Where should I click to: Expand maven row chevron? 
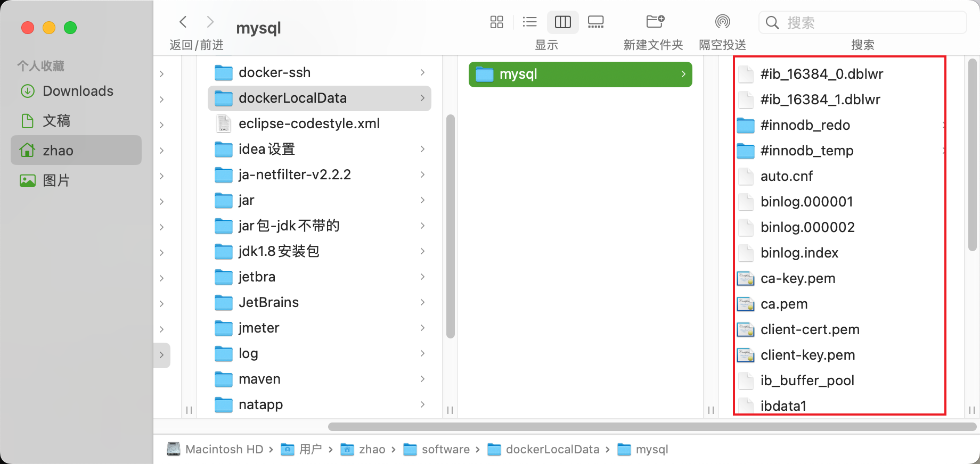[x=422, y=379]
